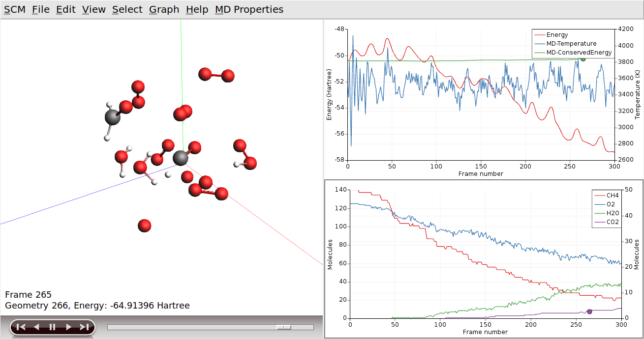Open the MD Properties menu
This screenshot has width=644, height=339.
tap(249, 9)
